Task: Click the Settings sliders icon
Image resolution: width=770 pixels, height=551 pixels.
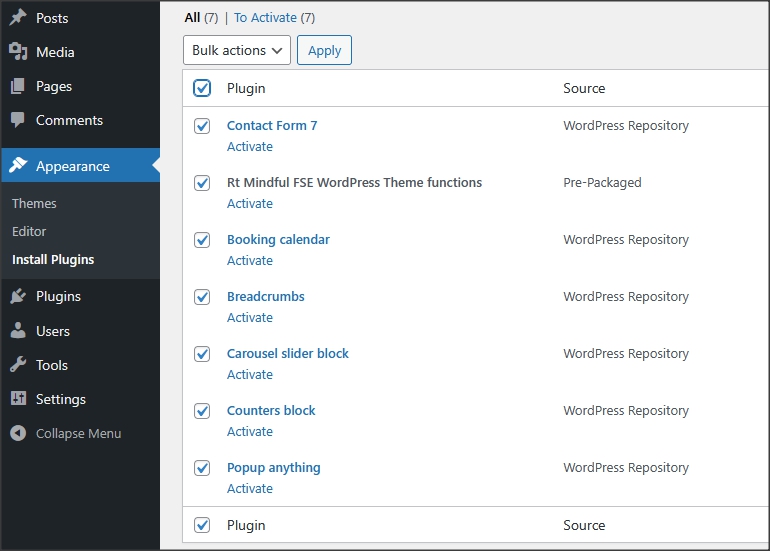Action: point(18,399)
